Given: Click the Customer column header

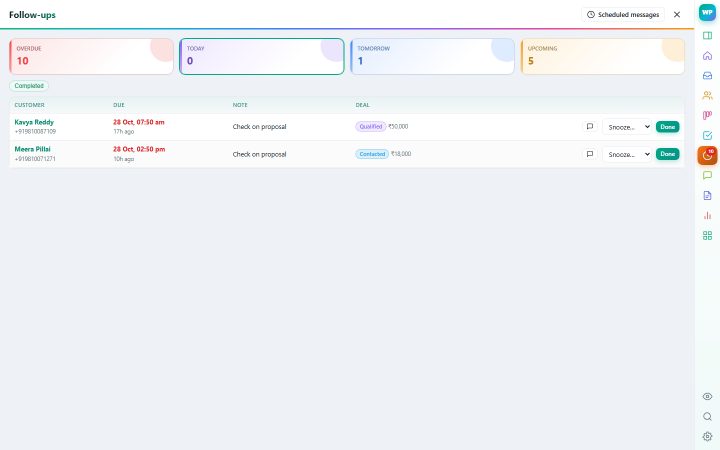Looking at the screenshot, I should [x=29, y=105].
